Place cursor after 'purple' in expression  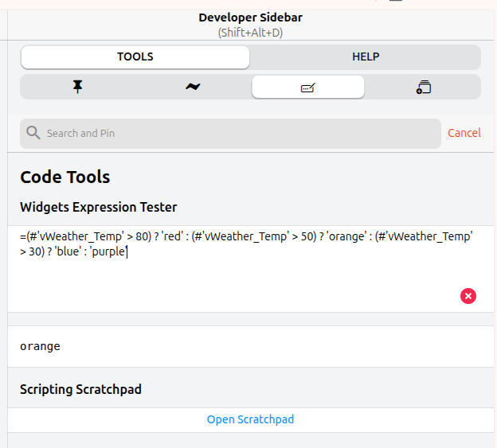click(127, 252)
